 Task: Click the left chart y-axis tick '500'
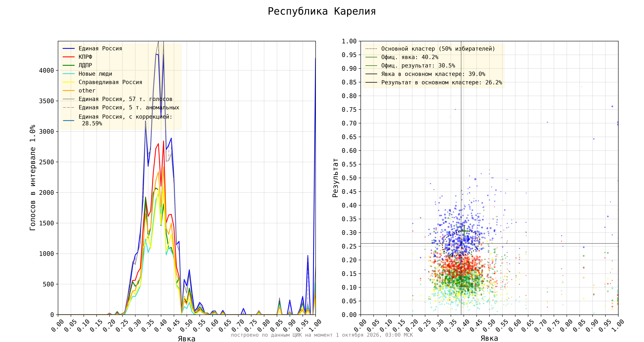coord(48,284)
